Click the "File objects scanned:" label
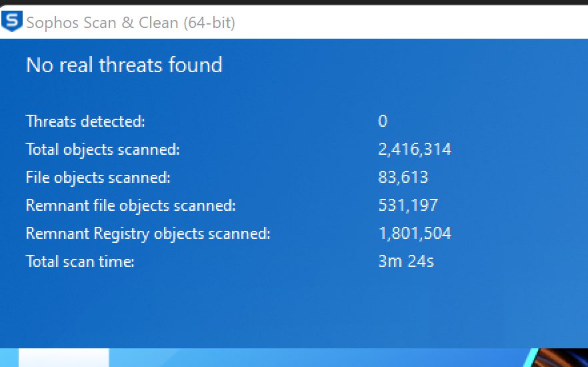This screenshot has height=367, width=588. point(98,177)
